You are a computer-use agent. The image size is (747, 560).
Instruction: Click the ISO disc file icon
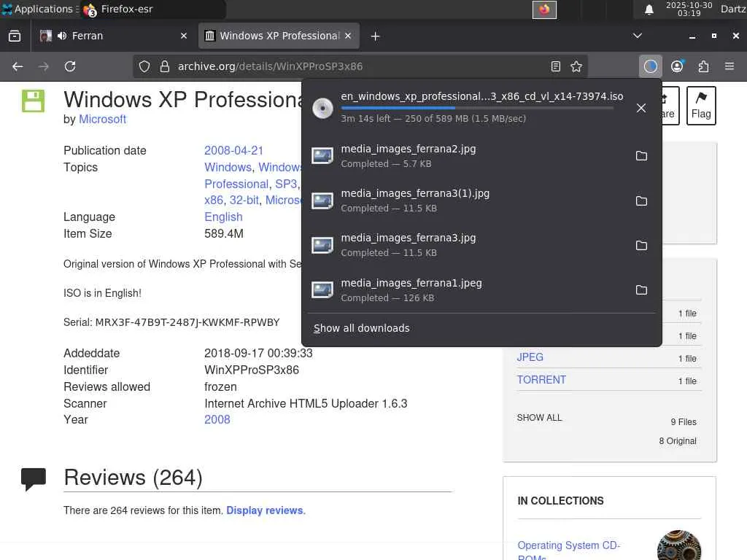coord(322,108)
